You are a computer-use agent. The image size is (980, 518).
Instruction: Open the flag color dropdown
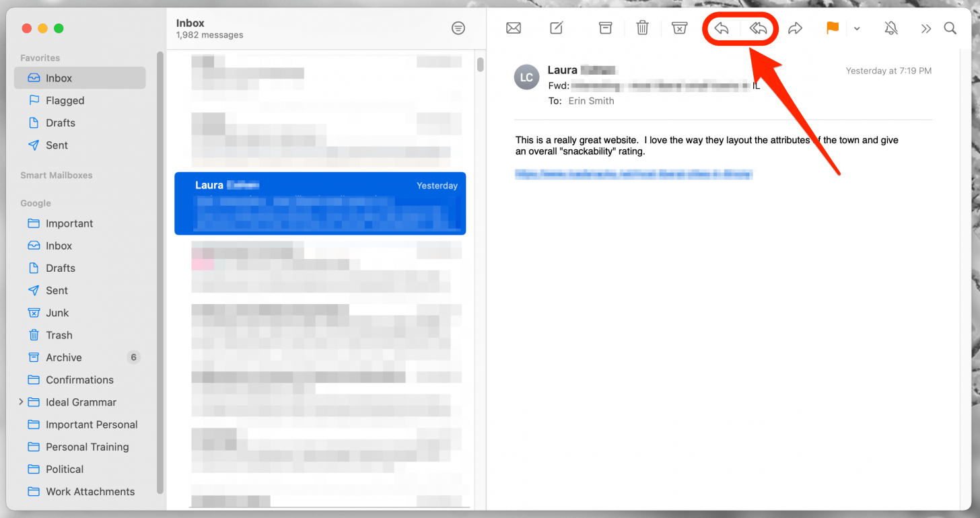pyautogui.click(x=858, y=30)
